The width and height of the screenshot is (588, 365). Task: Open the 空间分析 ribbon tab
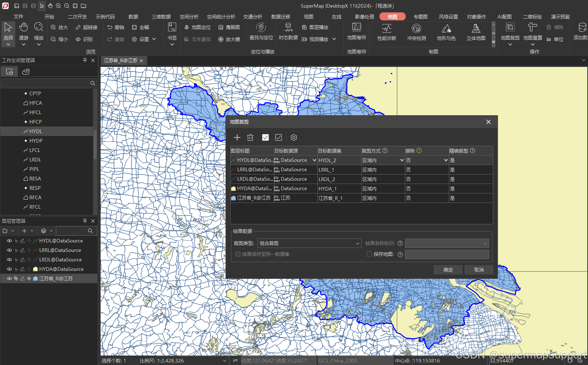(x=189, y=17)
